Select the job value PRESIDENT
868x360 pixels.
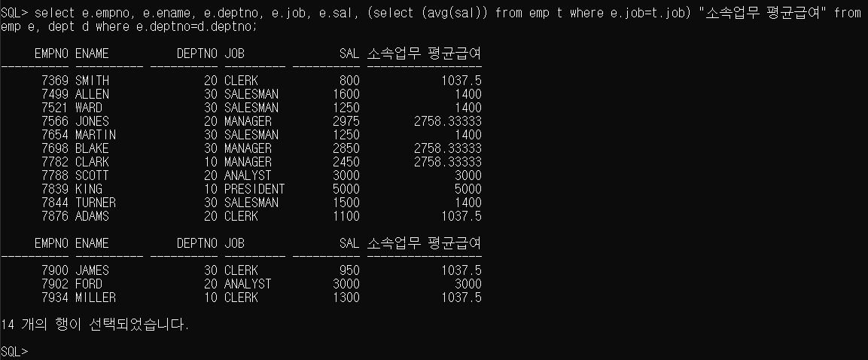click(x=254, y=190)
